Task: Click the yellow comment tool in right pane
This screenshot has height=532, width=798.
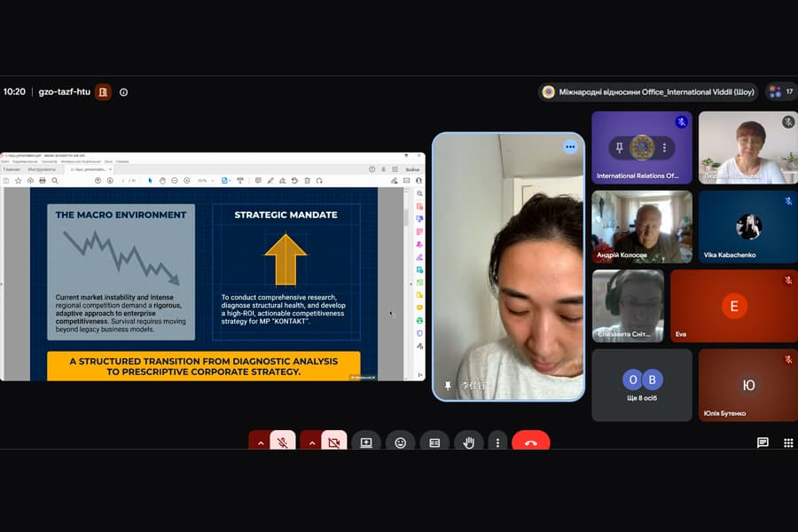Action: (x=419, y=308)
